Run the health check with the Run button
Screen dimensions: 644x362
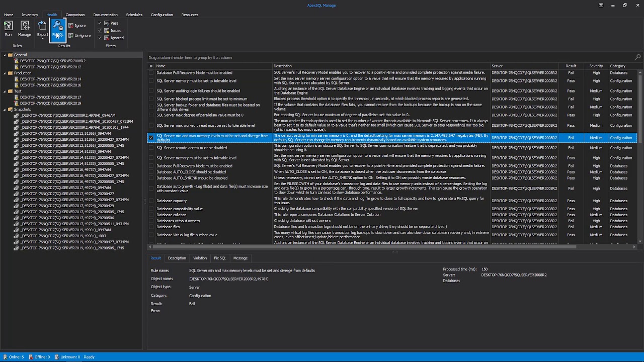(8, 28)
